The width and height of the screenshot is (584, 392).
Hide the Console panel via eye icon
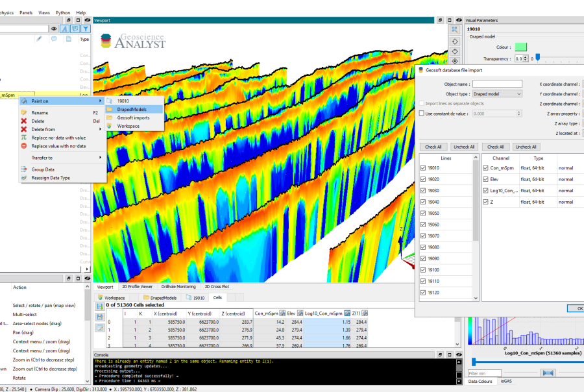coord(459,355)
